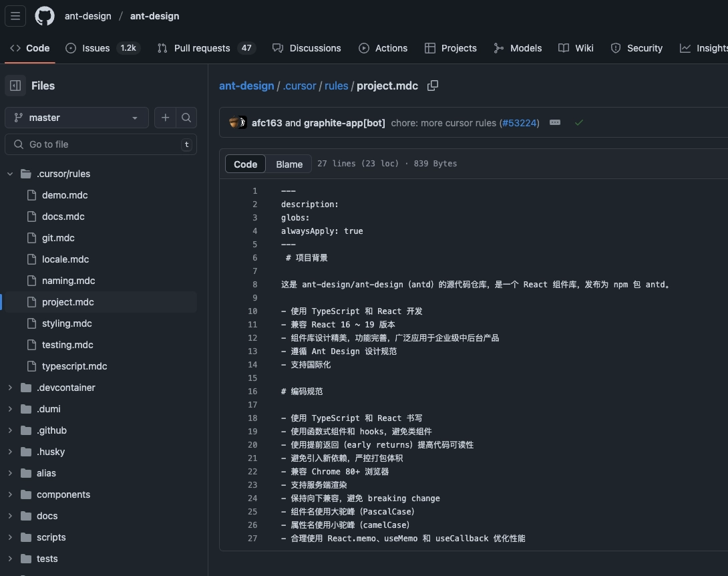The height and width of the screenshot is (576, 728).
Task: Click the .cursor breadcrumb link
Action: [x=299, y=86]
